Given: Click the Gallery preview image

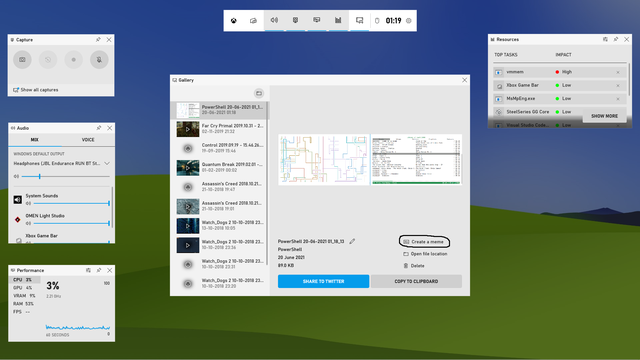Looking at the screenshot, I should [370, 160].
